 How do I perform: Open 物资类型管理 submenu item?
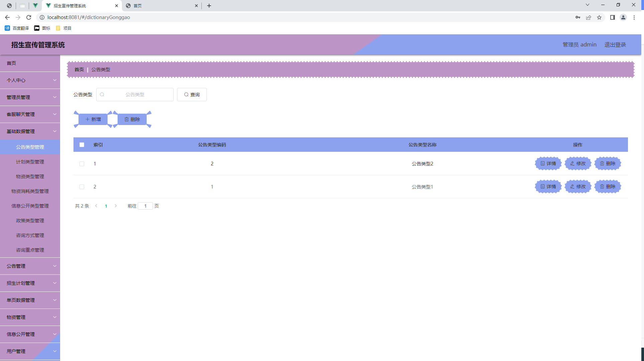(30, 176)
